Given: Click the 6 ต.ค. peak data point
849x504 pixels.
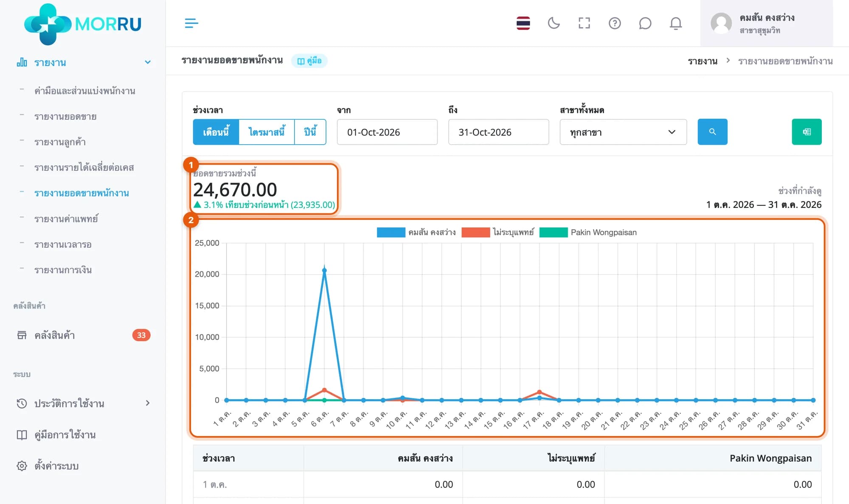Looking at the screenshot, I should [x=324, y=270].
